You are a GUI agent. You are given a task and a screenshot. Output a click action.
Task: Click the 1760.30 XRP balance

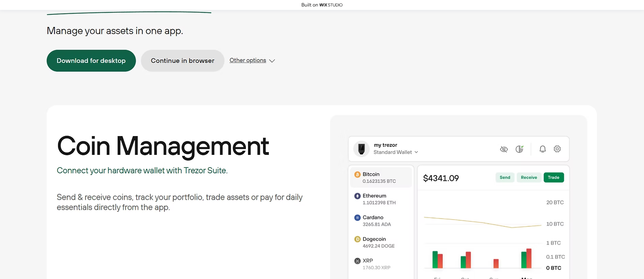[x=377, y=268]
